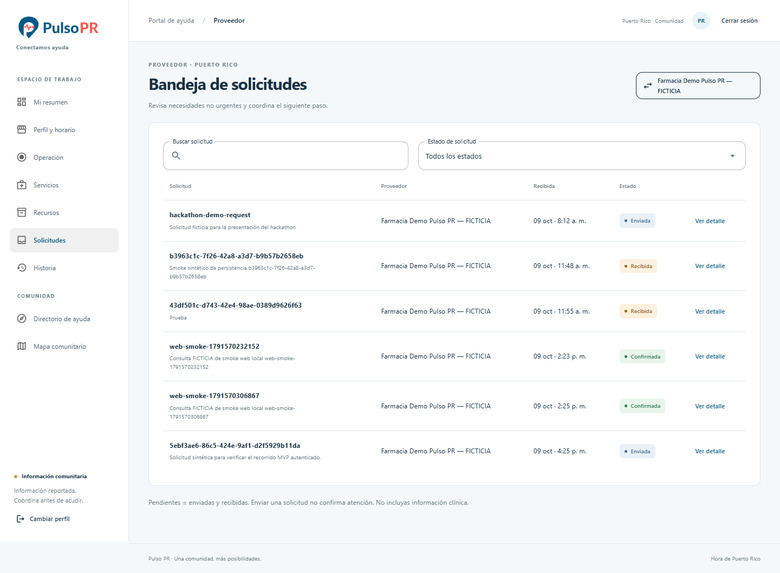Open Mi resumen in sidebar

click(64, 102)
